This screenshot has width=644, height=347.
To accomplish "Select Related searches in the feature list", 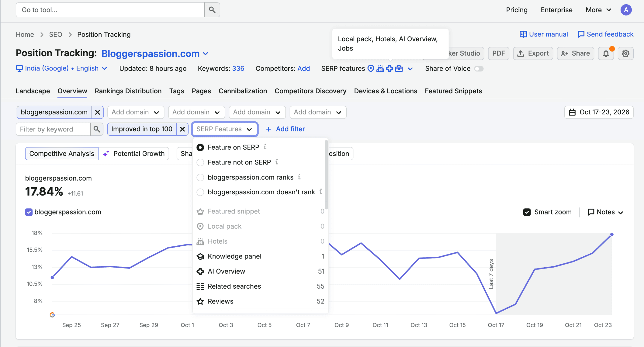I will [x=260, y=286].
